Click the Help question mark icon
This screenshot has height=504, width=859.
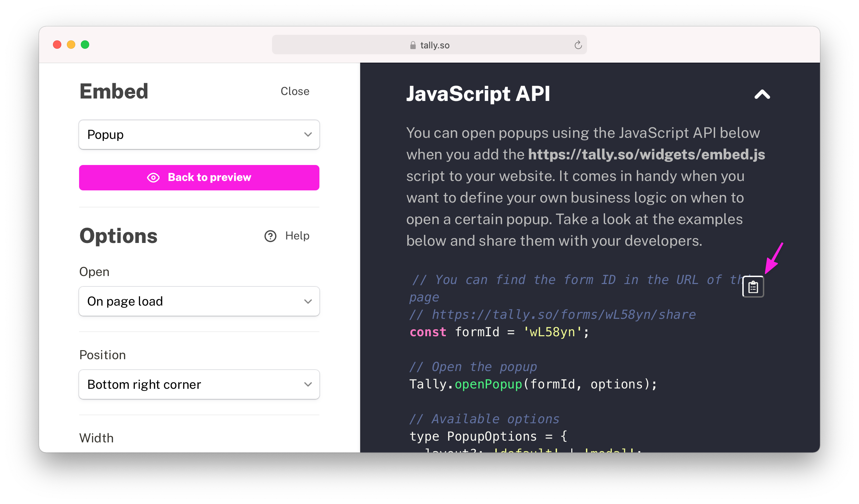coord(270,236)
